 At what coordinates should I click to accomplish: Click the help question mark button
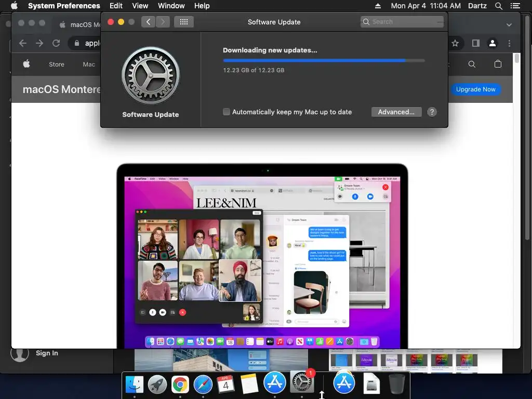[432, 112]
